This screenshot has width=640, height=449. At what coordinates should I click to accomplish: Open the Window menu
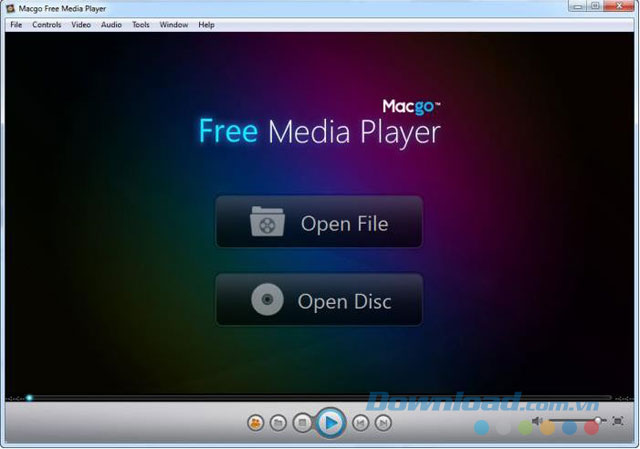[174, 24]
